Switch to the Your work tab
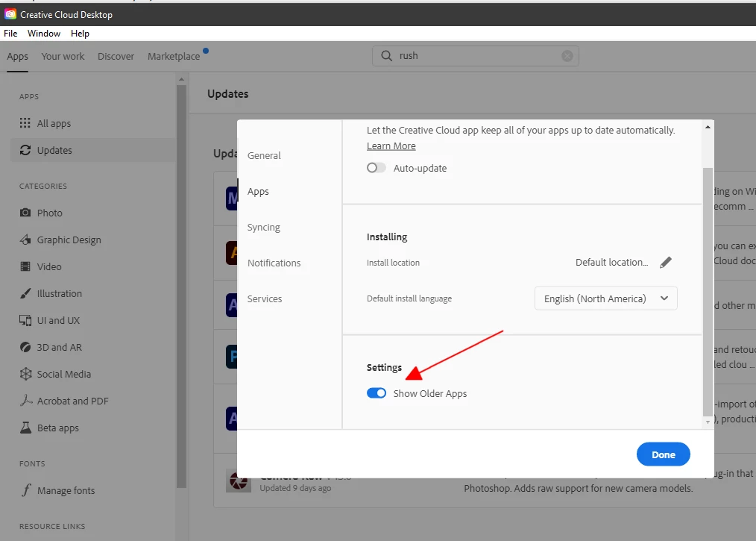This screenshot has width=756, height=541. (x=63, y=57)
